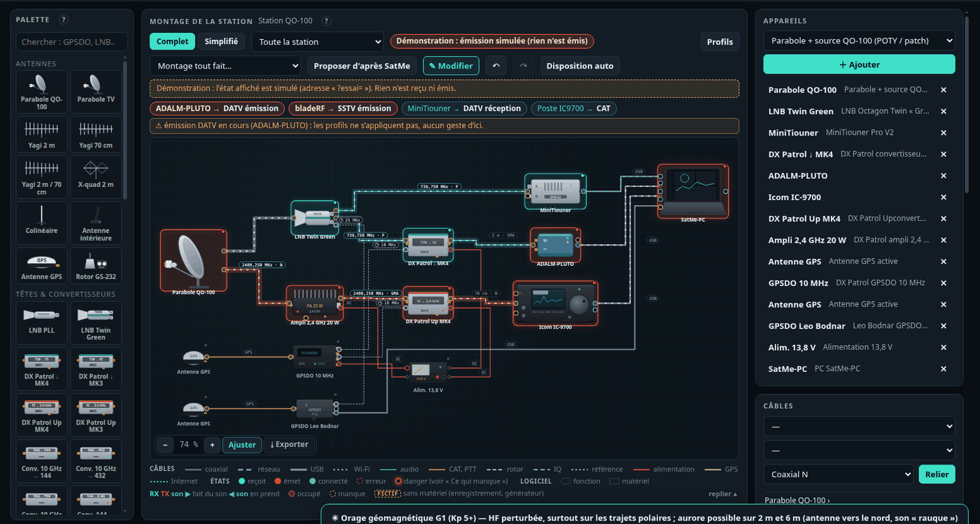Open the Profils button
This screenshot has width=980, height=524.
tap(720, 42)
